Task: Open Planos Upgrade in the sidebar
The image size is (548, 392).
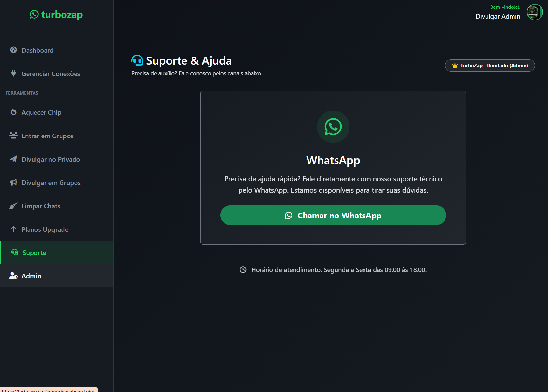Action: [x=57, y=229]
